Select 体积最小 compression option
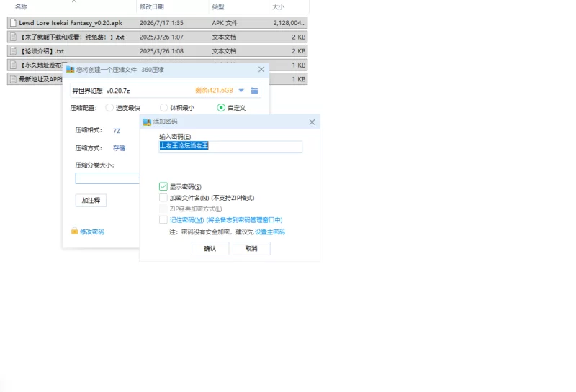This screenshot has height=392, width=576. coord(163,108)
